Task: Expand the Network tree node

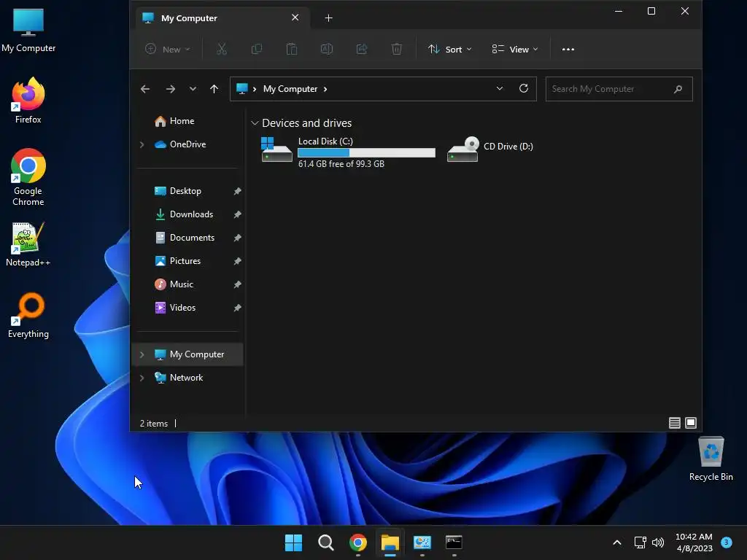Action: pos(142,378)
